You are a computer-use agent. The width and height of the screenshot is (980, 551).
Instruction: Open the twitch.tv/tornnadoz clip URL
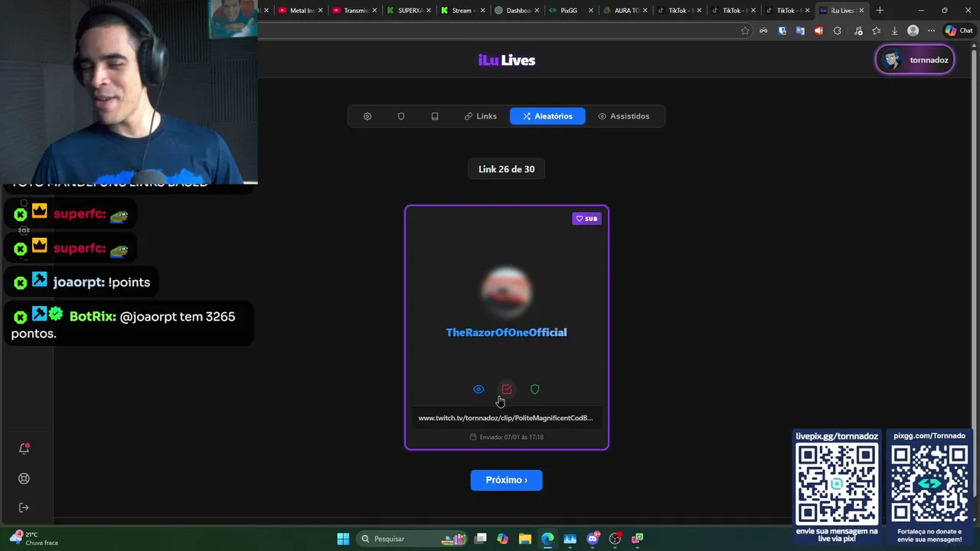[506, 418]
